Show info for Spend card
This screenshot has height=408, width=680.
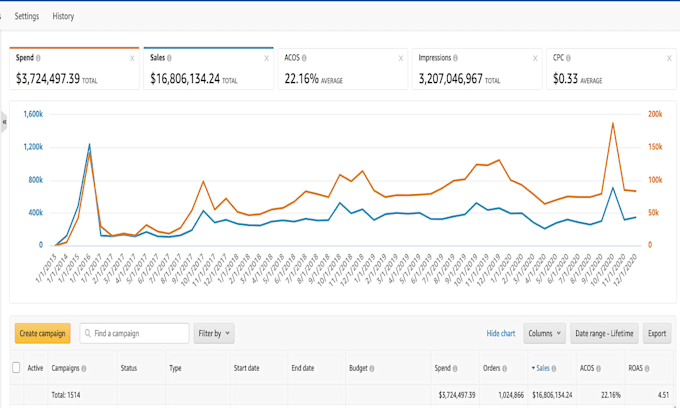pos(38,58)
